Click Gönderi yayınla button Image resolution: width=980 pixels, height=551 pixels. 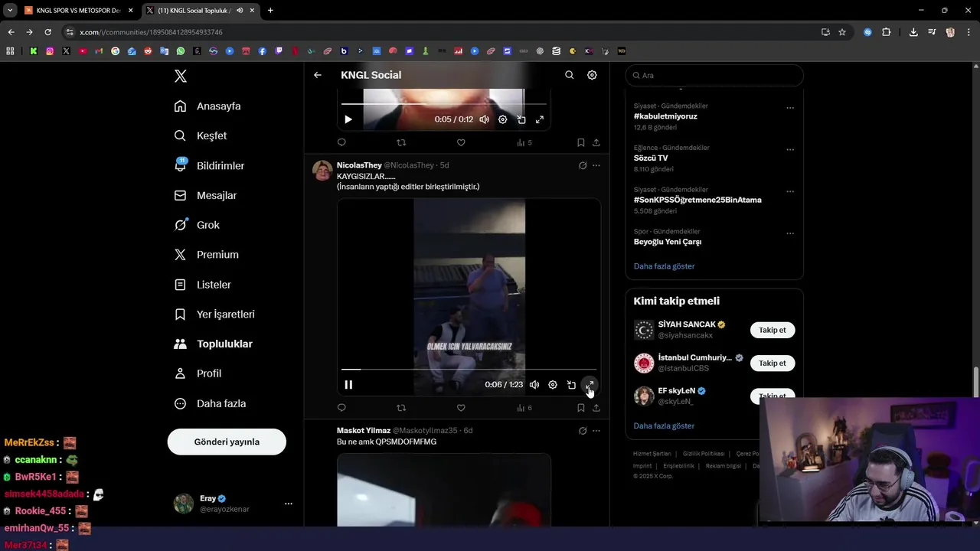tap(227, 442)
